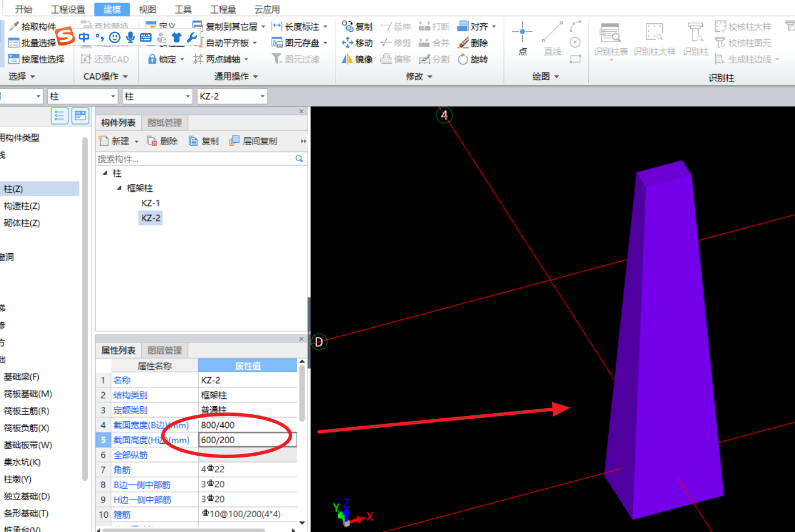The height and width of the screenshot is (532, 795).
Task: Switch to the 图层管理 tab
Action: [x=165, y=350]
